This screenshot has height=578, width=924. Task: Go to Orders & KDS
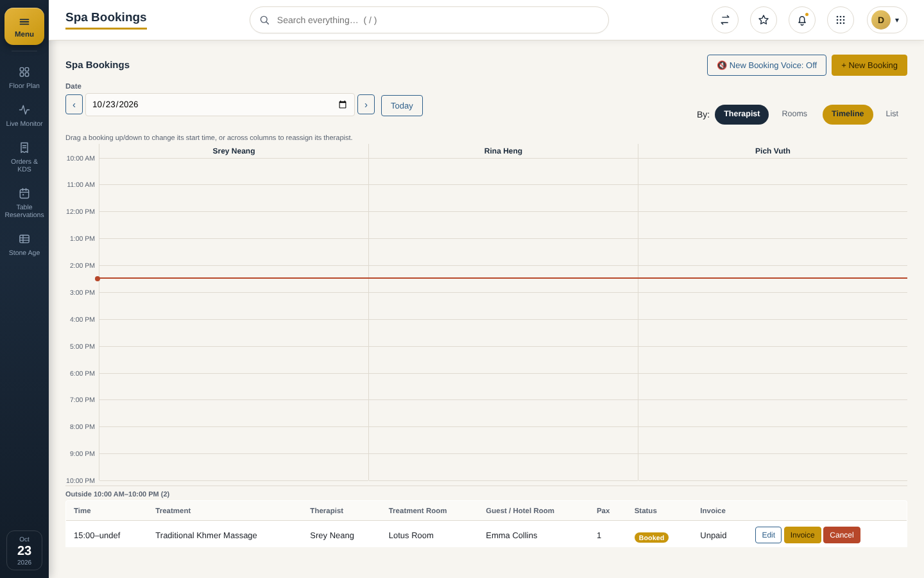(24, 157)
